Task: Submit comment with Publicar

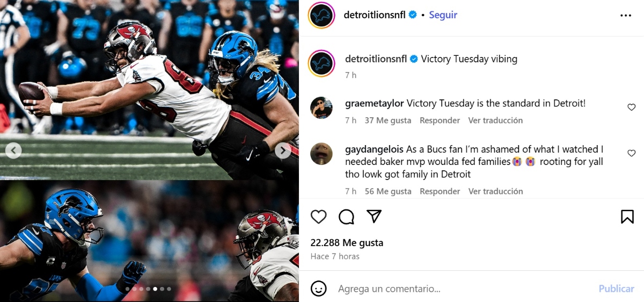Action: (616, 289)
